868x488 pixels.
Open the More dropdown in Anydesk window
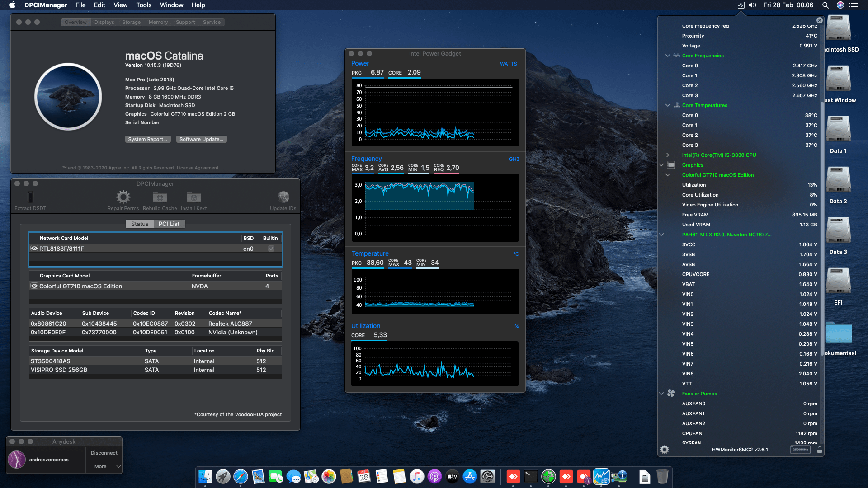click(104, 466)
